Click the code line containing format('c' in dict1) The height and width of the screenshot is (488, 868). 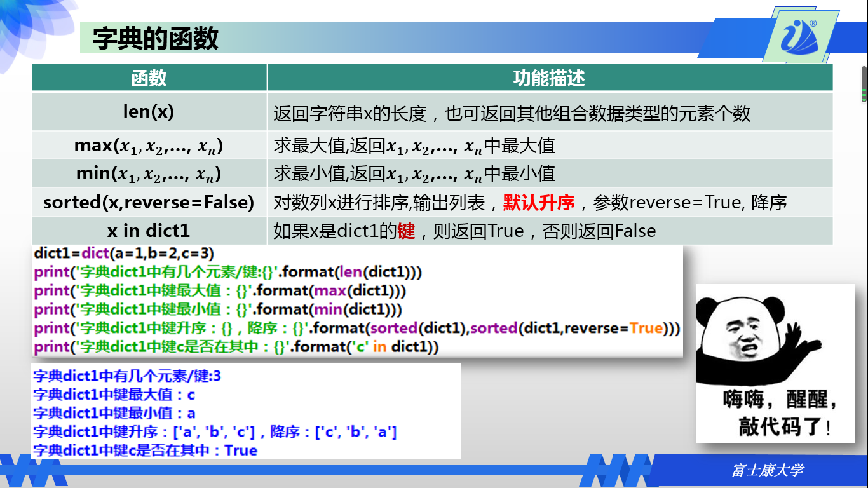(x=236, y=347)
